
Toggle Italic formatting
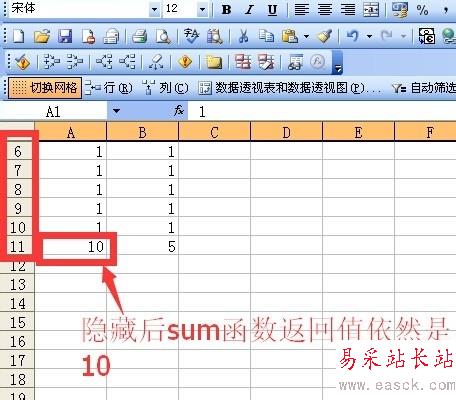[x=249, y=9]
